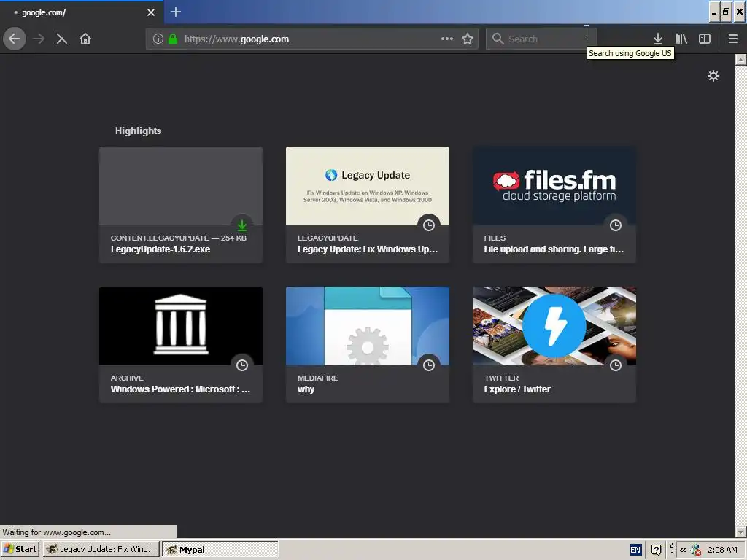
Task: Expand hidden tray icons chevron
Action: point(683,550)
